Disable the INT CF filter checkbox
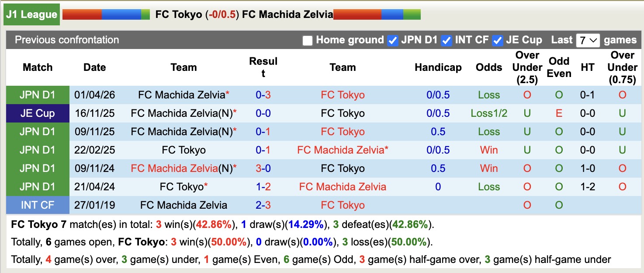Screen dimensions: 644x273 coord(446,40)
